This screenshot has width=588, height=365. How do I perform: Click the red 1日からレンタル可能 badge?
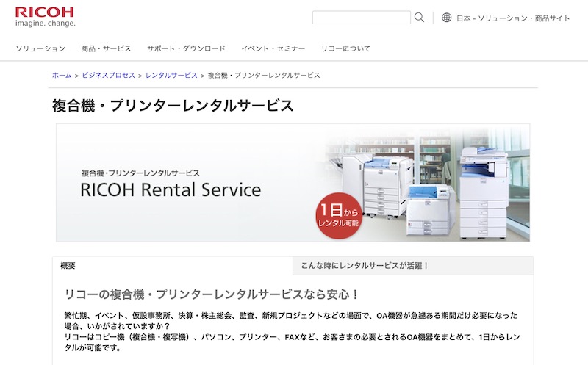339,215
